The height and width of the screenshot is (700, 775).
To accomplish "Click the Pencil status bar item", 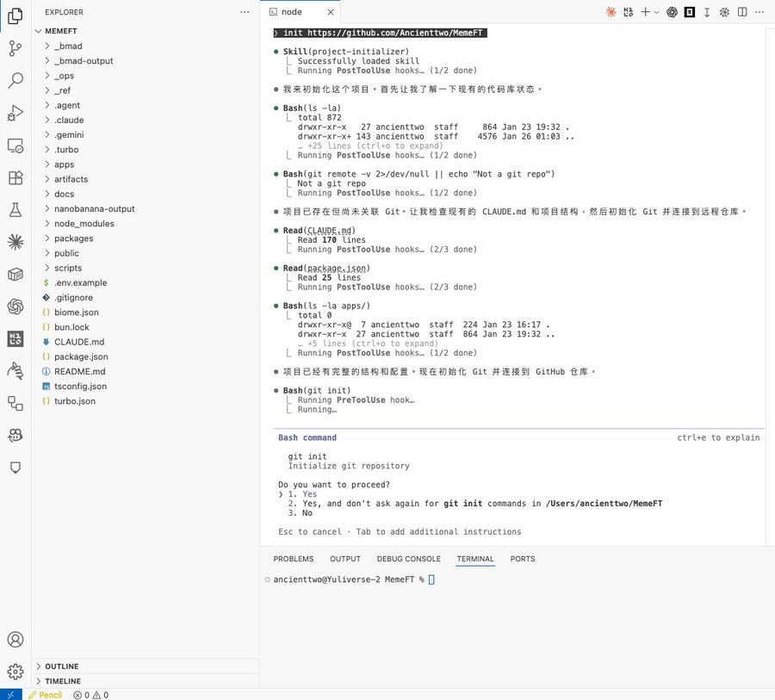I will point(46,695).
